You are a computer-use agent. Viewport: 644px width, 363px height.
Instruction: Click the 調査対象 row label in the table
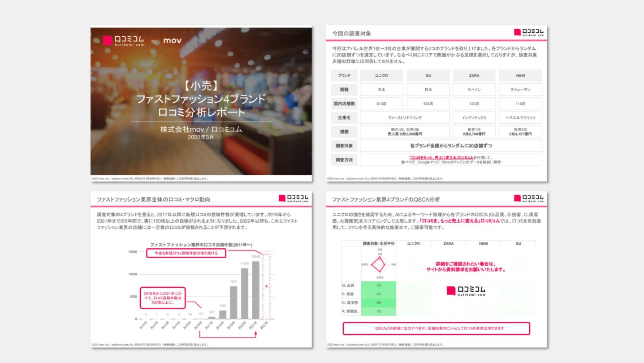pyautogui.click(x=344, y=146)
